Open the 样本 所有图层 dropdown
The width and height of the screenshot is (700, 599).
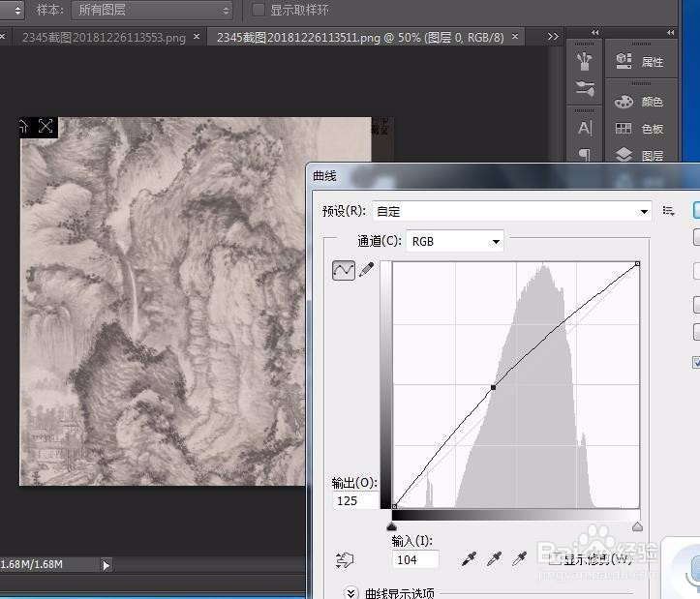coord(152,10)
